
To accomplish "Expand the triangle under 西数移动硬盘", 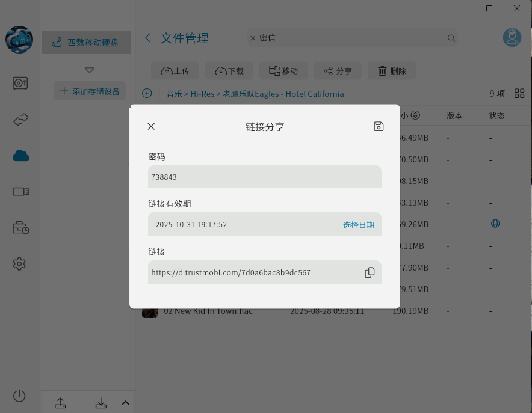I will click(x=90, y=70).
